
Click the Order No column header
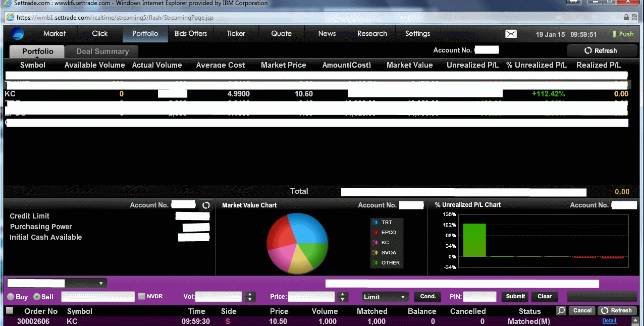click(41, 311)
